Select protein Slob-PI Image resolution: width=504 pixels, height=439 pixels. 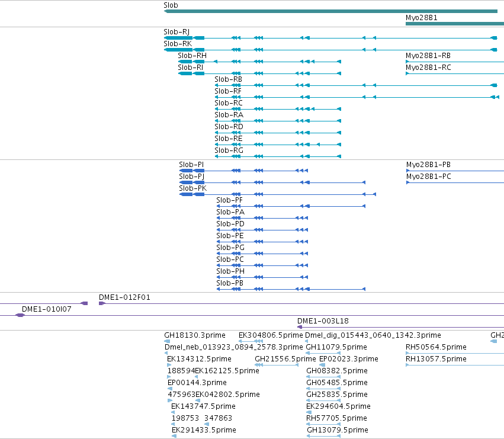point(191,165)
